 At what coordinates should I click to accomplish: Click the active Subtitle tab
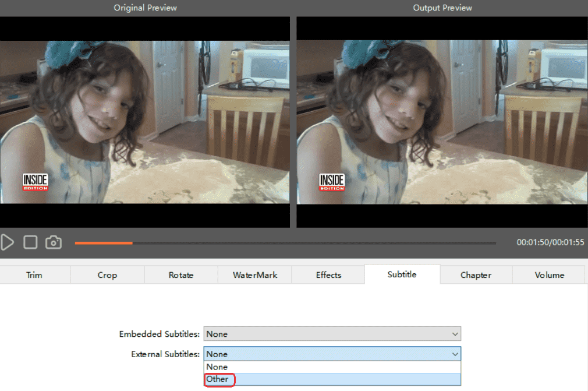click(x=402, y=274)
